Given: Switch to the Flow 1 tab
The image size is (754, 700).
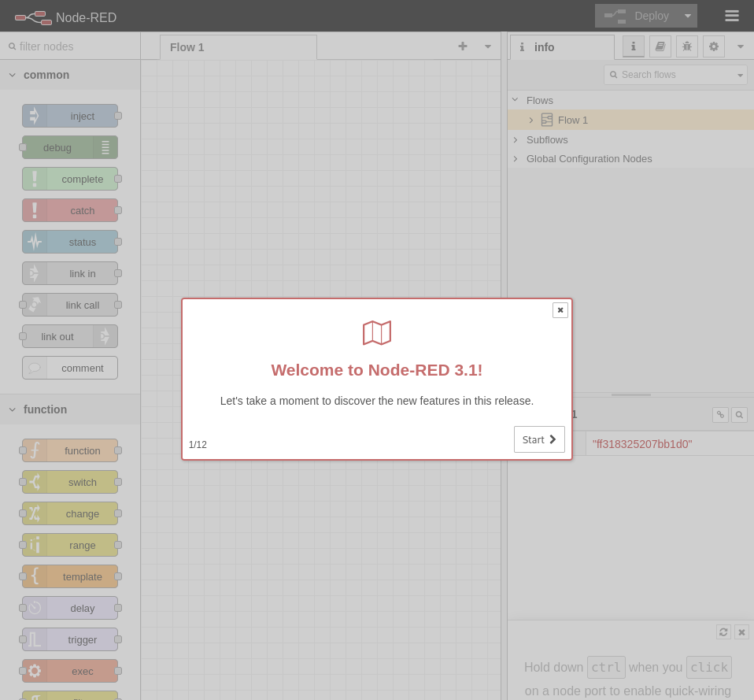Looking at the screenshot, I should pos(187,47).
